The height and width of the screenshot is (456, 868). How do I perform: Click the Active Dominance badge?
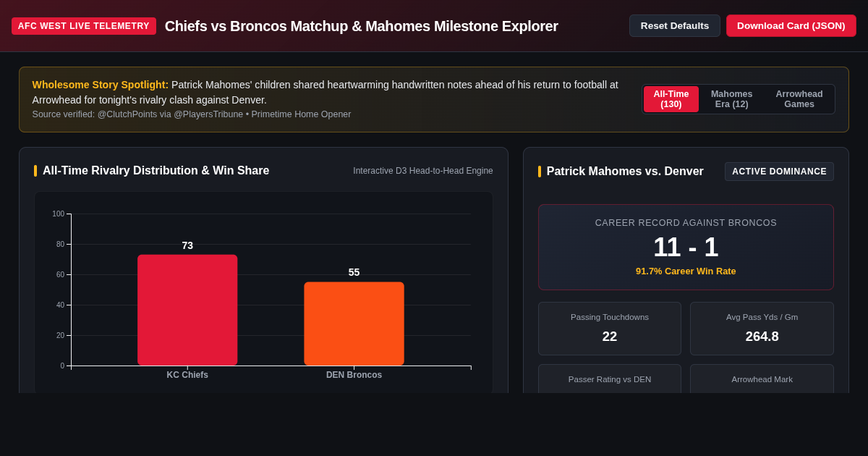[x=779, y=172]
